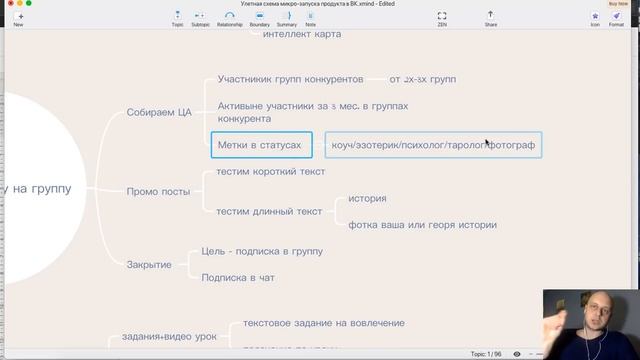Open the Format panel
640x360 pixels.
[616, 19]
